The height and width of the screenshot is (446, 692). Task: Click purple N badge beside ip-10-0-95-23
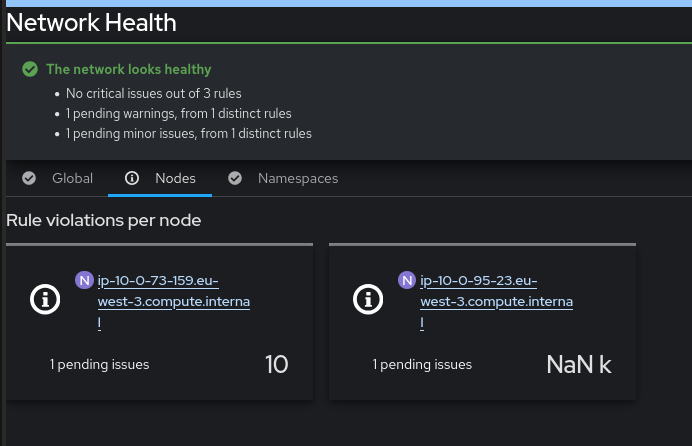point(407,280)
